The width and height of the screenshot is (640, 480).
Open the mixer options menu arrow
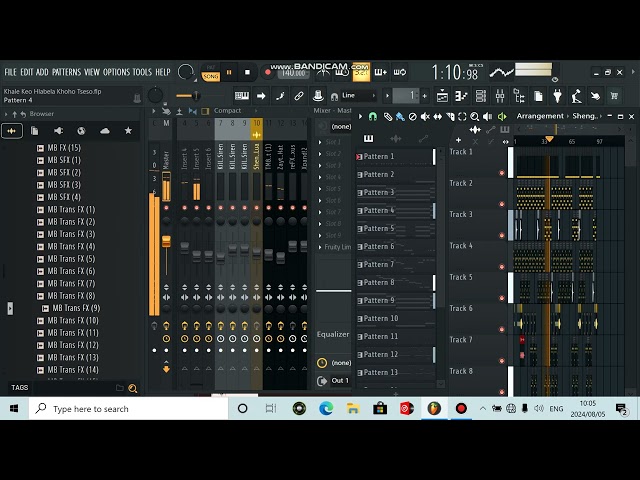click(153, 111)
